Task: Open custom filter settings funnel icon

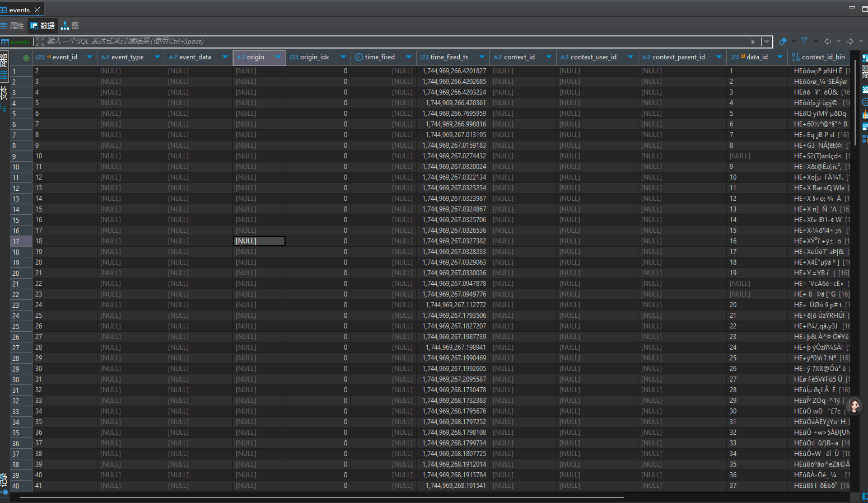Action: click(x=804, y=41)
